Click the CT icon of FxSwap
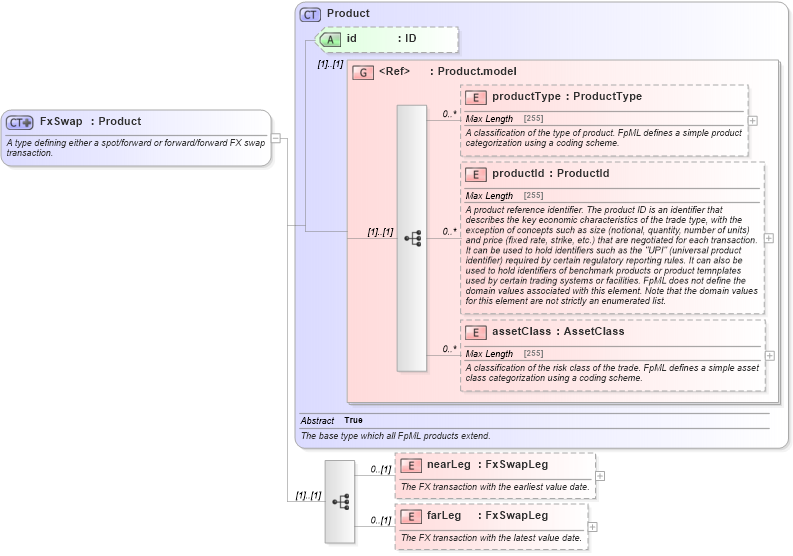This screenshot has width=793, height=556. click(x=20, y=122)
